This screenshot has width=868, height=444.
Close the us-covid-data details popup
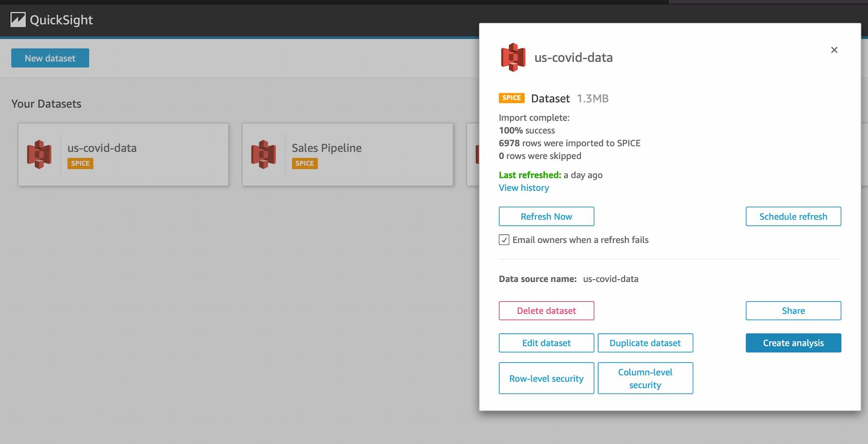point(834,50)
